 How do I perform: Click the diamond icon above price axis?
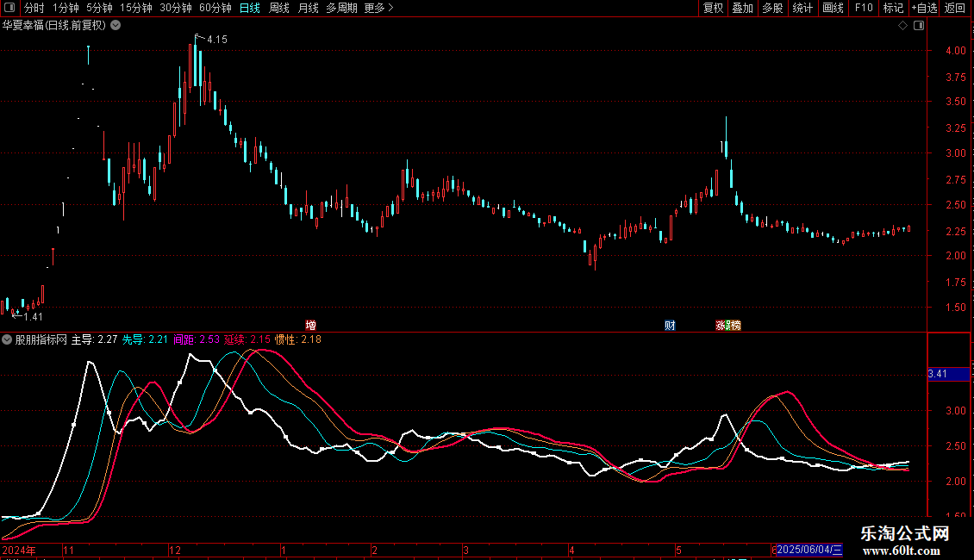903,26
